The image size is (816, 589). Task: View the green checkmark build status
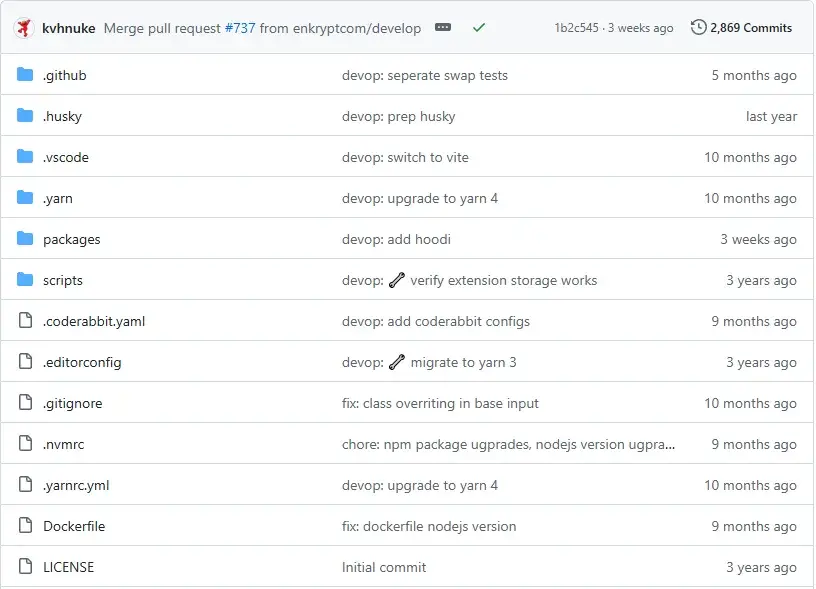click(479, 28)
